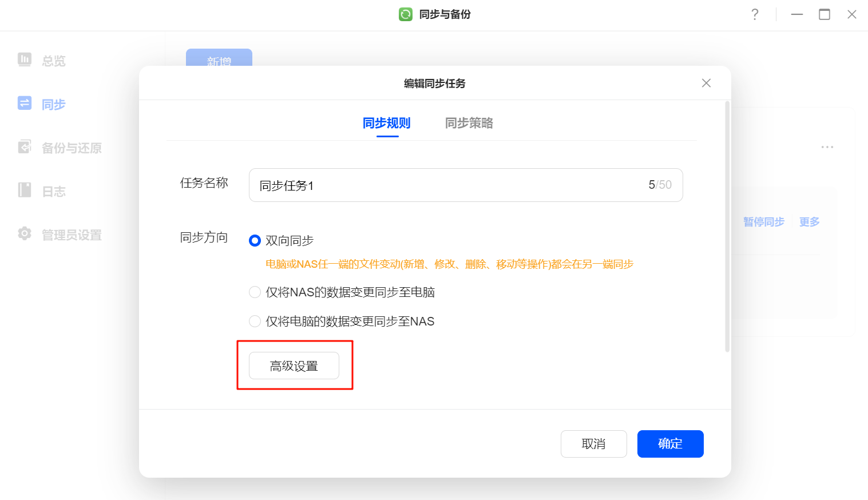
Task: Minimize the 同步与备份 window
Action: tap(797, 14)
